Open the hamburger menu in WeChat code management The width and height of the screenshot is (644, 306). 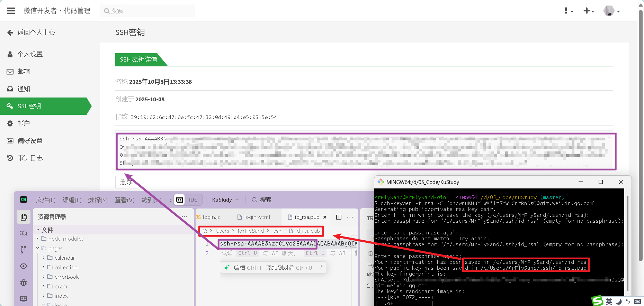(11, 11)
